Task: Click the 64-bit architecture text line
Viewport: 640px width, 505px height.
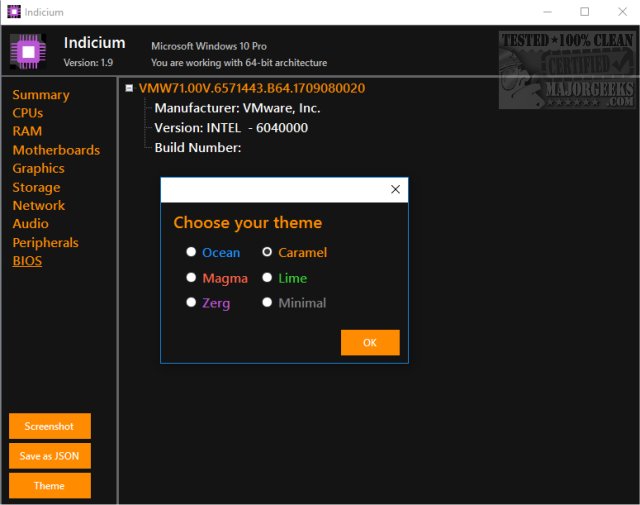Action: tap(239, 62)
